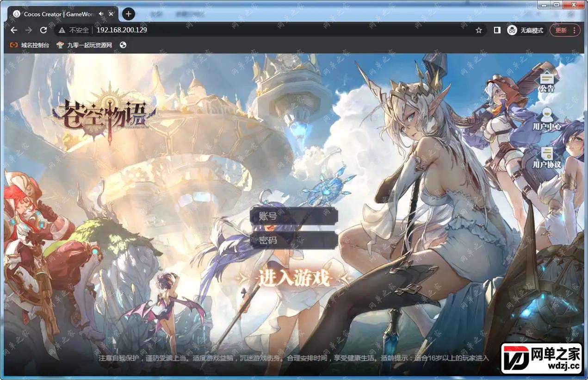This screenshot has height=380, width=588.
Task: Minimize the browser window
Action: tap(544, 5)
